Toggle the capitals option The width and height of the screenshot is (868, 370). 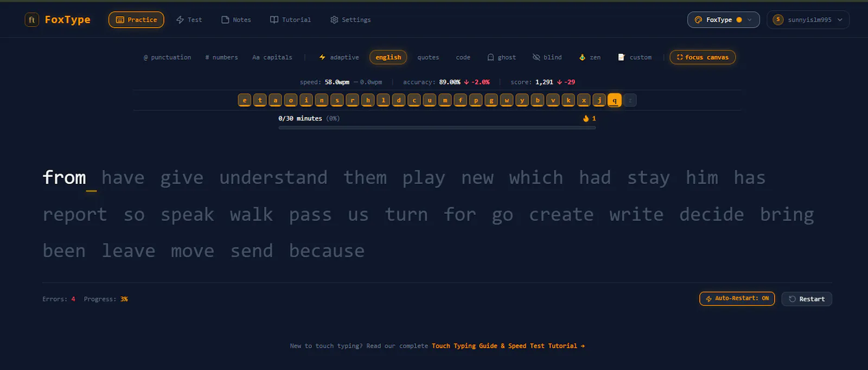click(272, 57)
